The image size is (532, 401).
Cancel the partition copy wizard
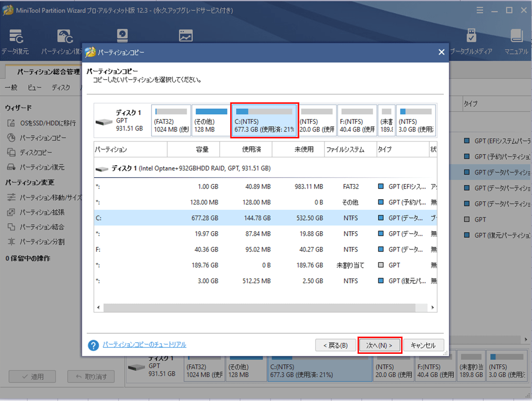(423, 345)
